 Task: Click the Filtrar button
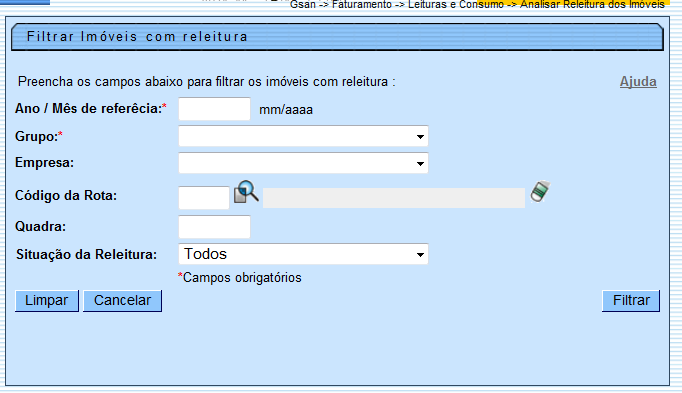click(x=631, y=300)
